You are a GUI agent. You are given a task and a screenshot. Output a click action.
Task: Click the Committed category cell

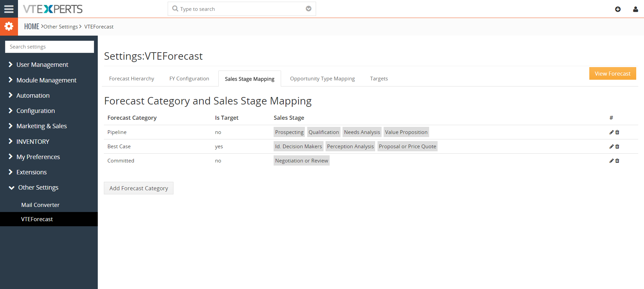[x=121, y=161]
